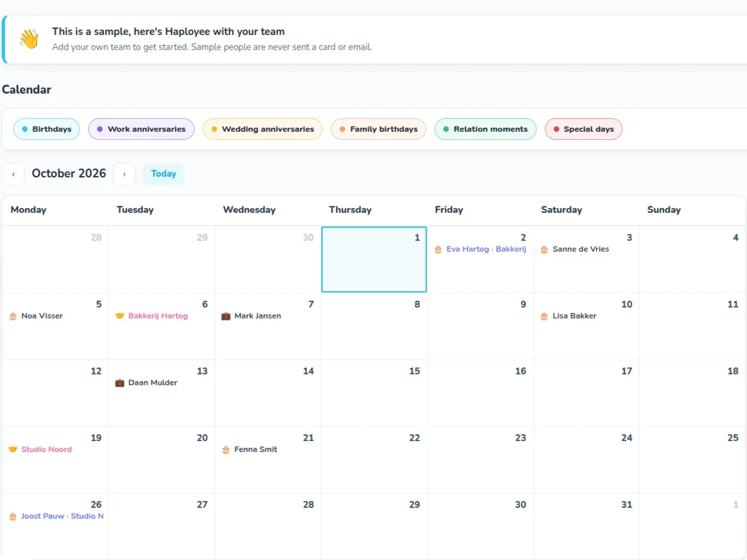Click the cake icon beside Lisa Bakker
Image resolution: width=747 pixels, height=560 pixels.
click(544, 316)
